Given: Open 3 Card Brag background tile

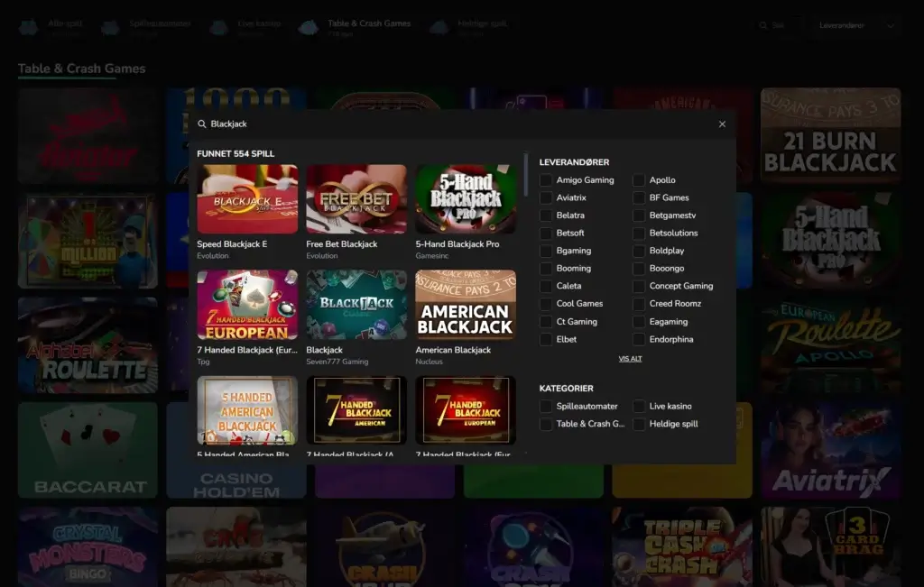Looking at the screenshot, I should [830, 546].
